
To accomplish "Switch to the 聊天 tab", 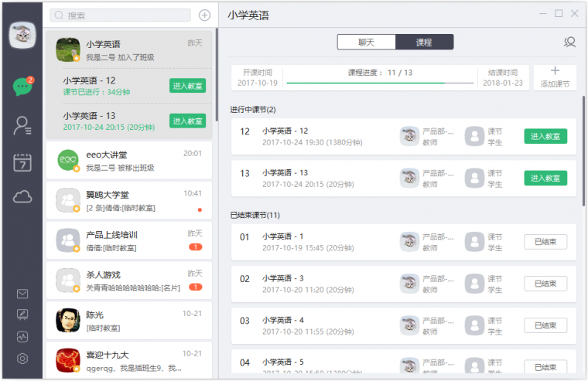I will pos(366,43).
